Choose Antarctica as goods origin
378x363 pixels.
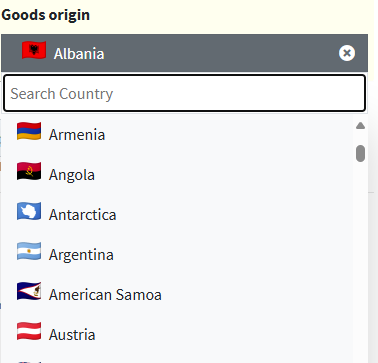tap(177, 214)
